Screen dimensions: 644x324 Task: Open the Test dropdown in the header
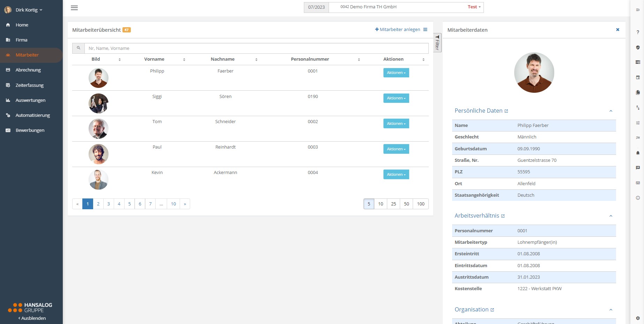[473, 7]
